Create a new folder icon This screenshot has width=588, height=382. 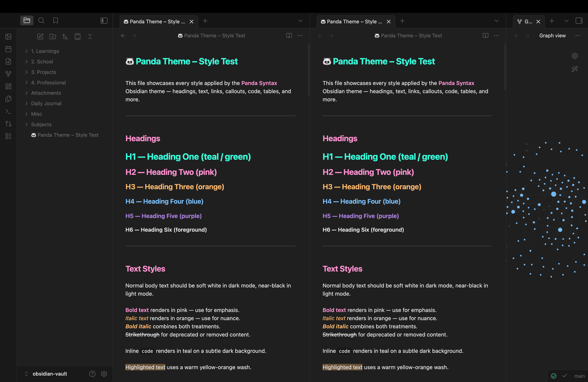tap(53, 37)
